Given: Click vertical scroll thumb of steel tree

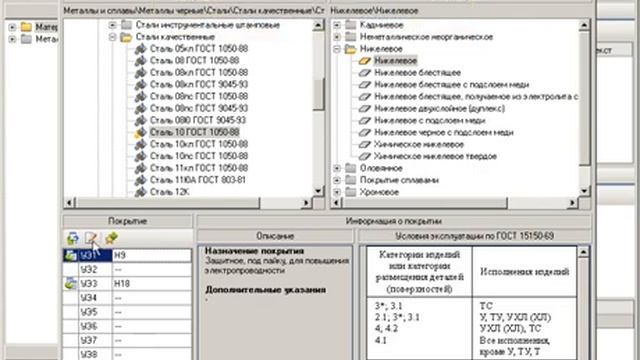Looking at the screenshot, I should coord(318,94).
